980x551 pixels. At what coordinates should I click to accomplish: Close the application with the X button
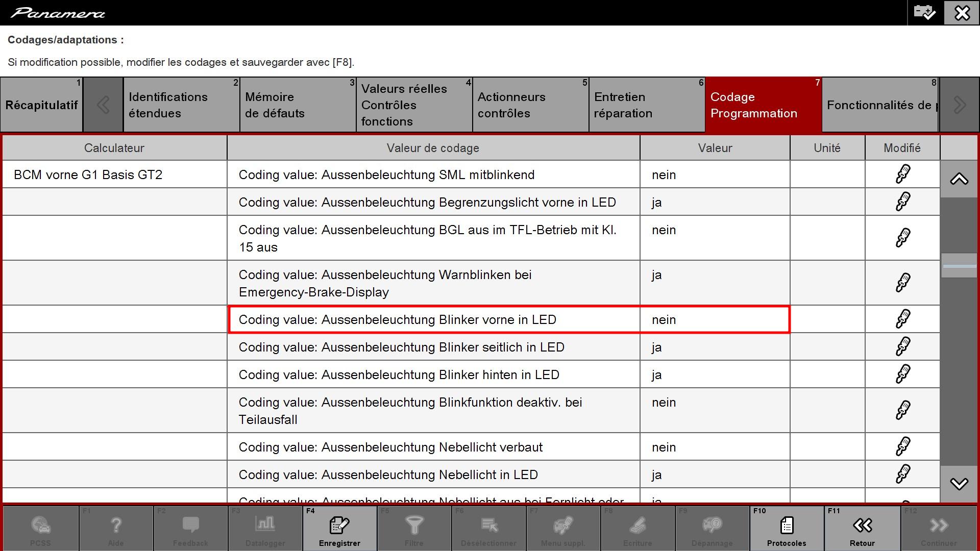pyautogui.click(x=962, y=13)
